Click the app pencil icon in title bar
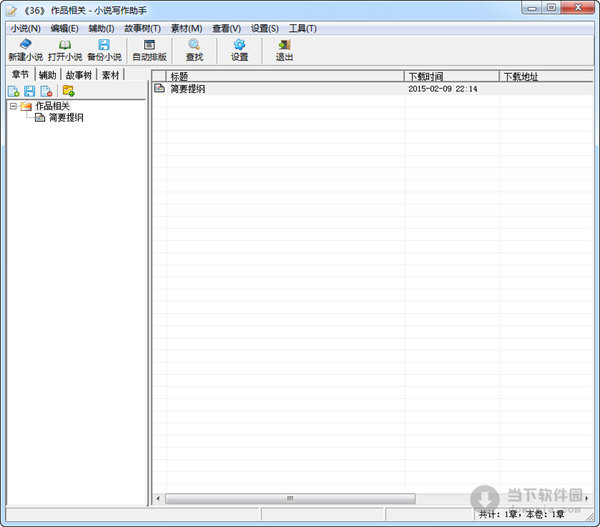The height and width of the screenshot is (527, 600). (12, 10)
